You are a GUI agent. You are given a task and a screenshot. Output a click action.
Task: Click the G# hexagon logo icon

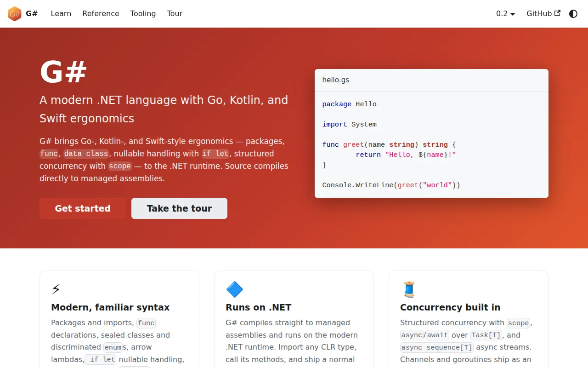pos(15,14)
